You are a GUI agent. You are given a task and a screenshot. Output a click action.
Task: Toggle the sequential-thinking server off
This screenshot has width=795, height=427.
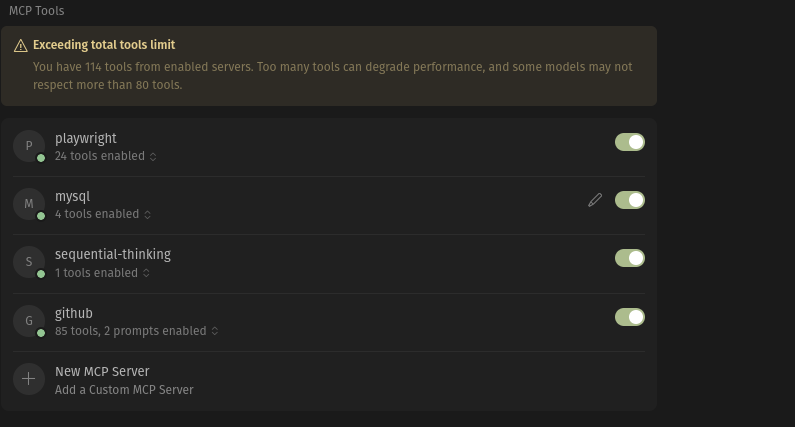tap(630, 258)
